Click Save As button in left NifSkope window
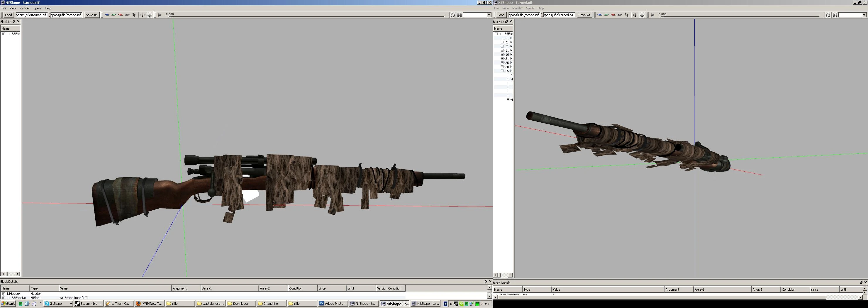The width and height of the screenshot is (868, 308). coord(92,15)
